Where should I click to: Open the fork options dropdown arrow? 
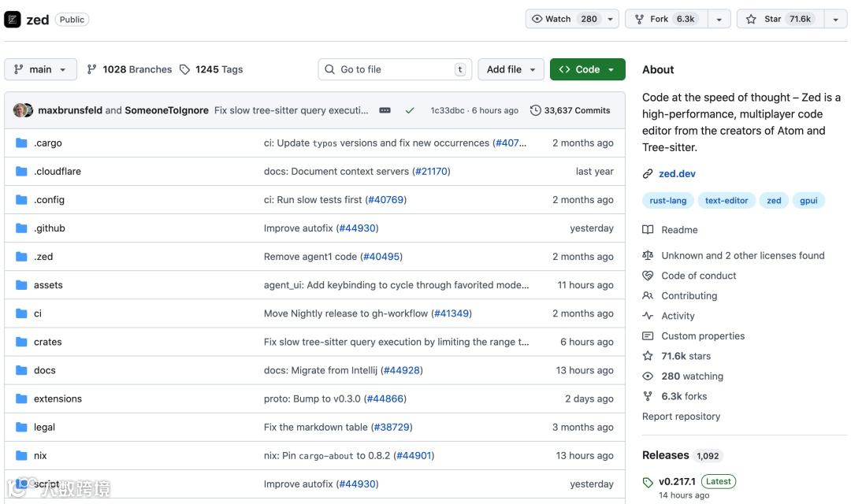[719, 19]
